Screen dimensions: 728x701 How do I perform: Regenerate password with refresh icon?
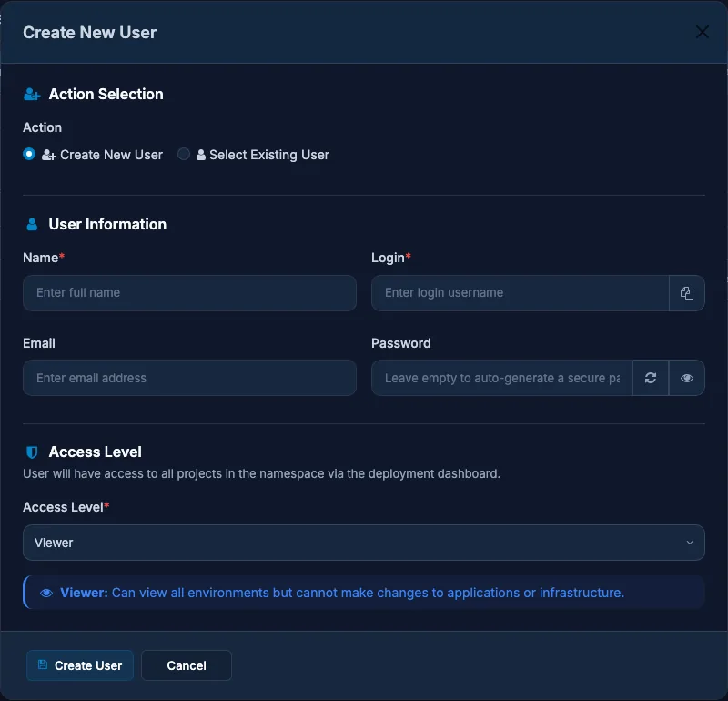(651, 378)
